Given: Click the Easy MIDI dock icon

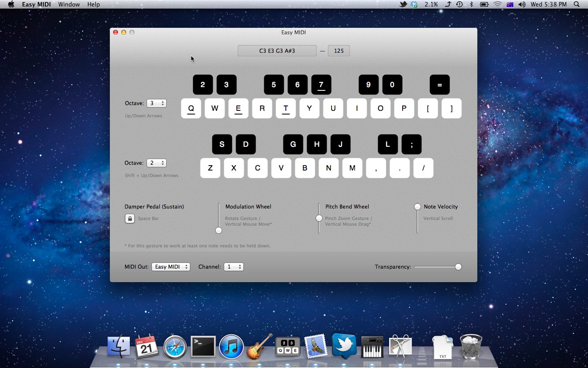Looking at the screenshot, I should 287,347.
